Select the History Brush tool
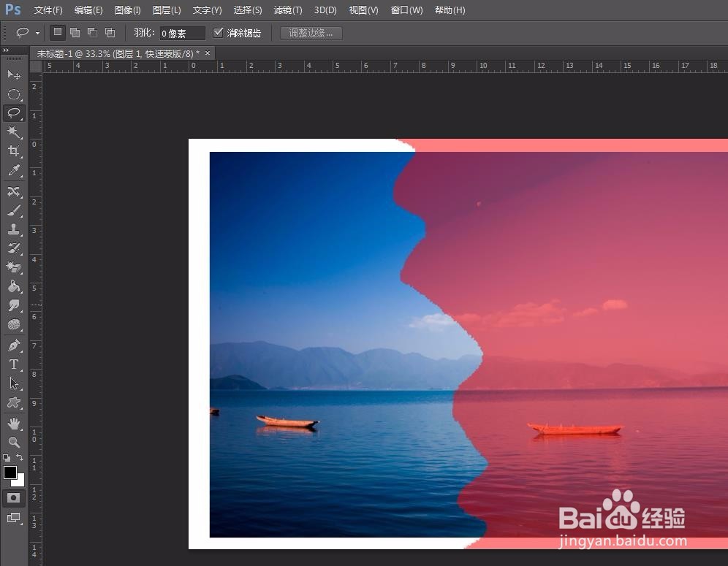Viewport: 728px width, 566px height. (x=14, y=248)
